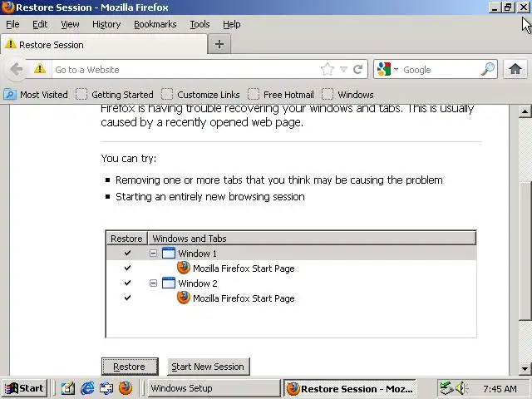The image size is (532, 399).
Task: Click the scrollbar up arrow
Action: click(525, 111)
